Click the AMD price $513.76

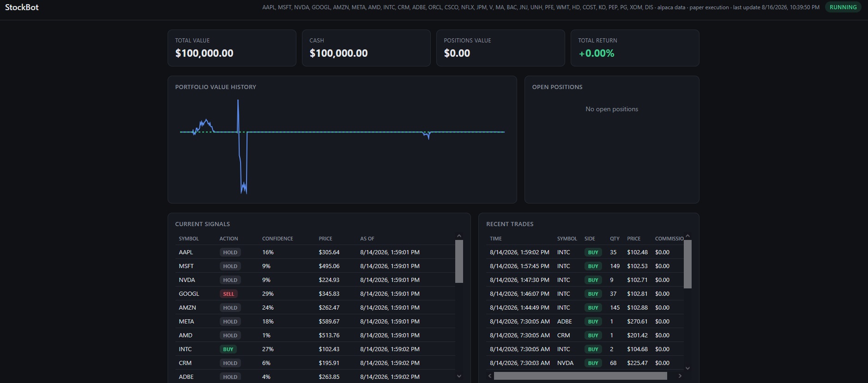329,335
